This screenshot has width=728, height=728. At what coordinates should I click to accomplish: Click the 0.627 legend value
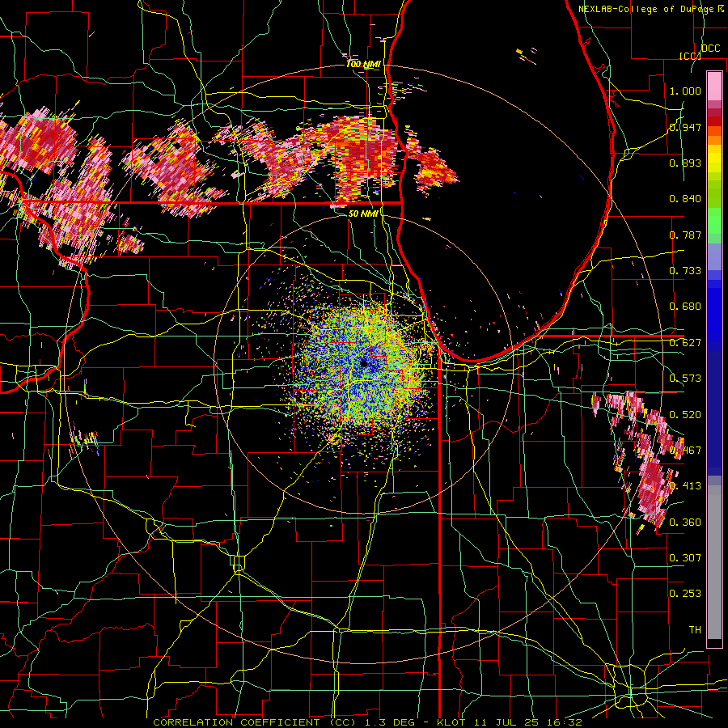click(685, 343)
